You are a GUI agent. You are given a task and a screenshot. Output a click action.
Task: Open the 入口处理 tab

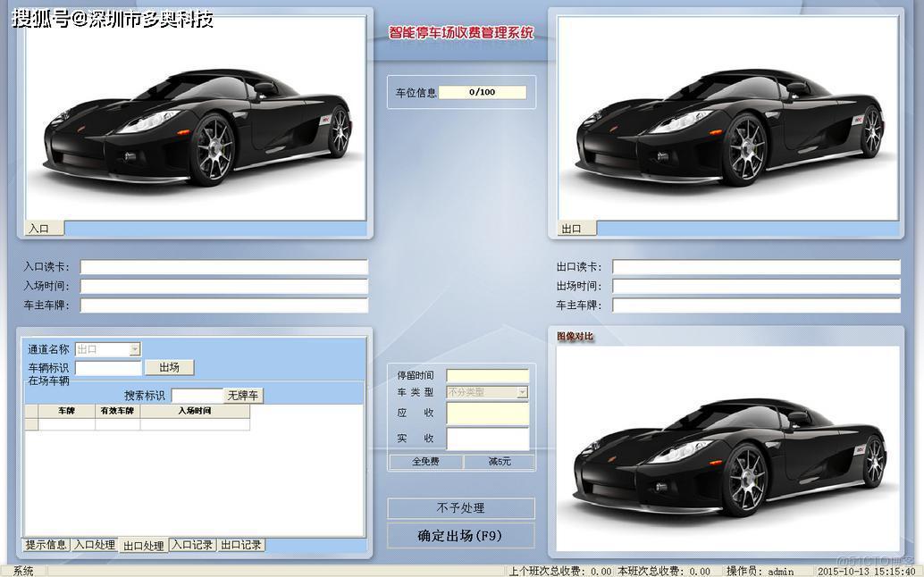pos(95,545)
